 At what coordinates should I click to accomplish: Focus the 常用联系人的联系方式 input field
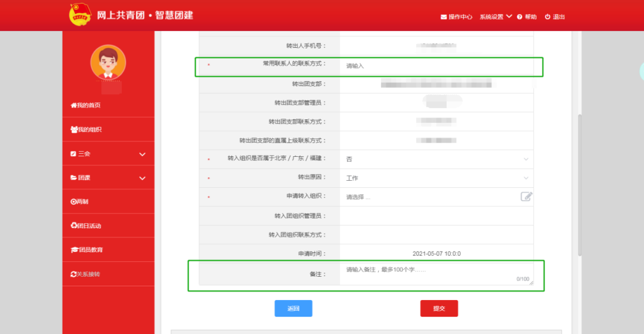[x=436, y=66]
